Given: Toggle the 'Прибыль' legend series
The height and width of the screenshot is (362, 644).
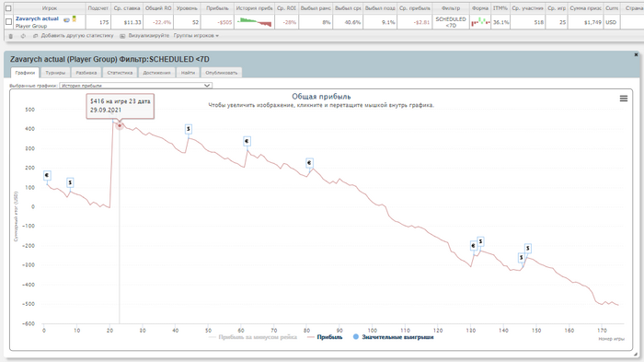Looking at the screenshot, I should click(325, 337).
